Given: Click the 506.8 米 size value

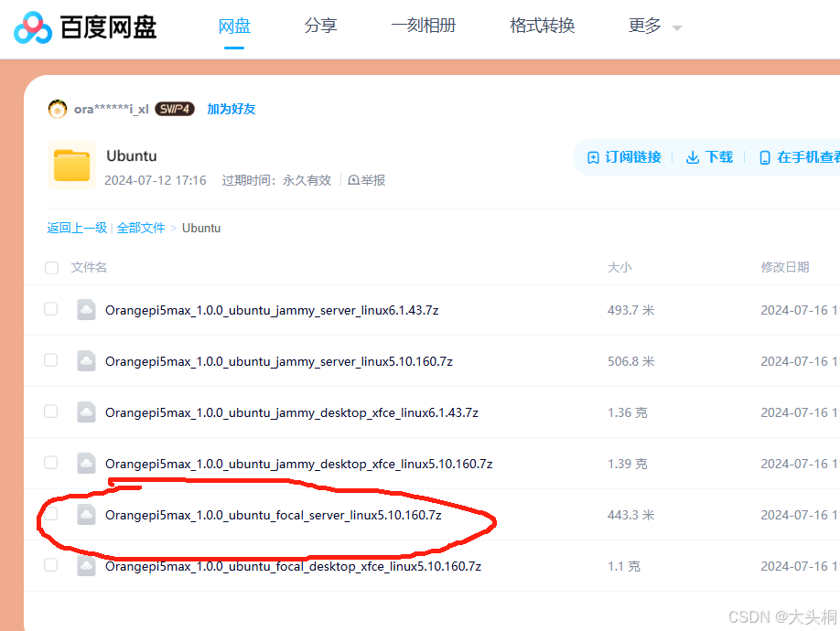Looking at the screenshot, I should (630, 362).
